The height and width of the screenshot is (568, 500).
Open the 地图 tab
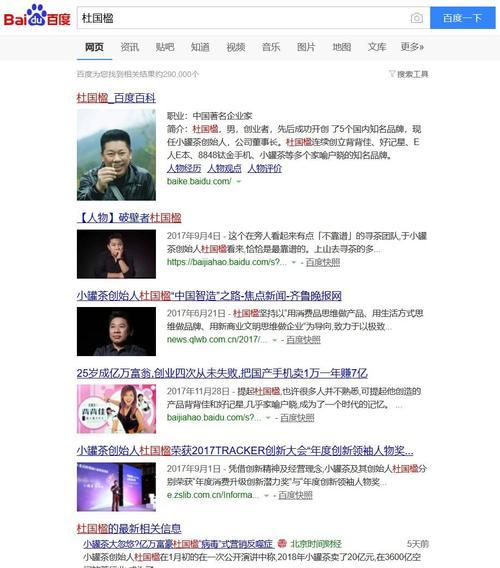pyautogui.click(x=342, y=47)
